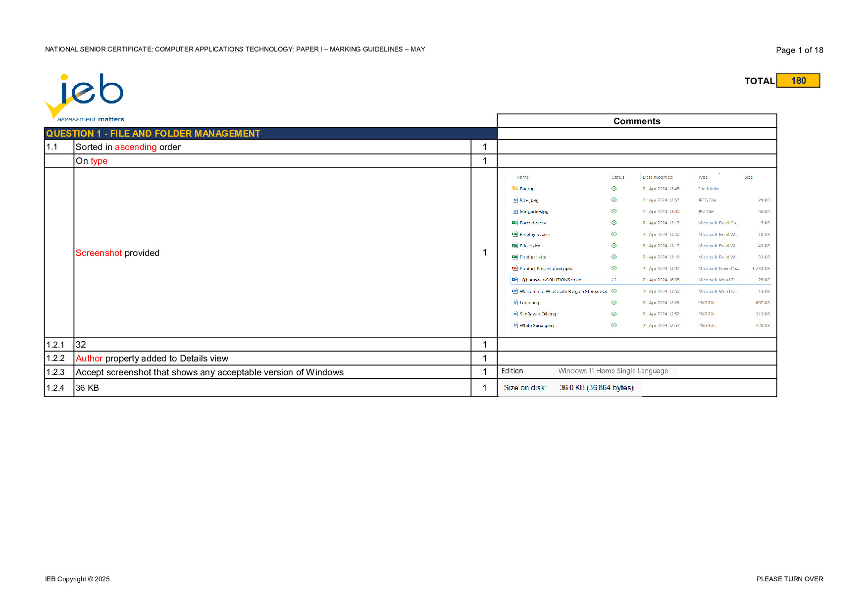Viewport: 868px width, 614px height.
Task: Click the 36 KB answer for 1.2.4
Action: click(x=87, y=388)
